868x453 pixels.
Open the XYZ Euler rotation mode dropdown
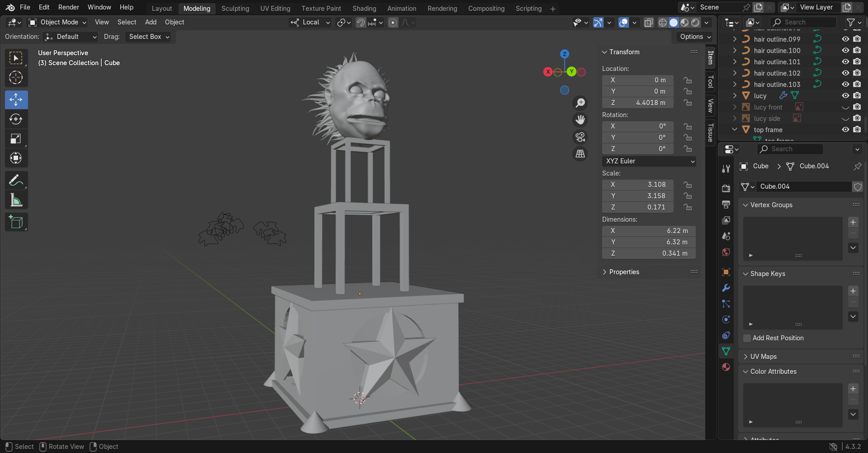(x=649, y=161)
